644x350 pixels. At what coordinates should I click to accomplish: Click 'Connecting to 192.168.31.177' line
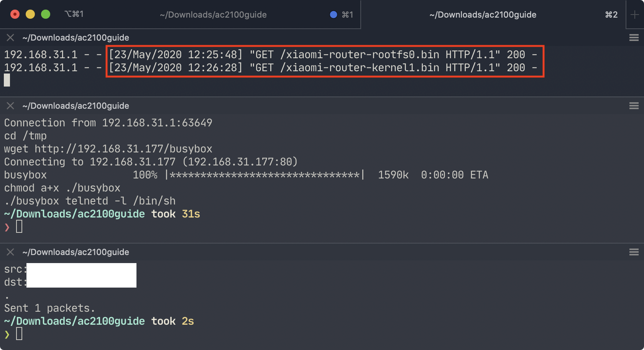(x=151, y=162)
